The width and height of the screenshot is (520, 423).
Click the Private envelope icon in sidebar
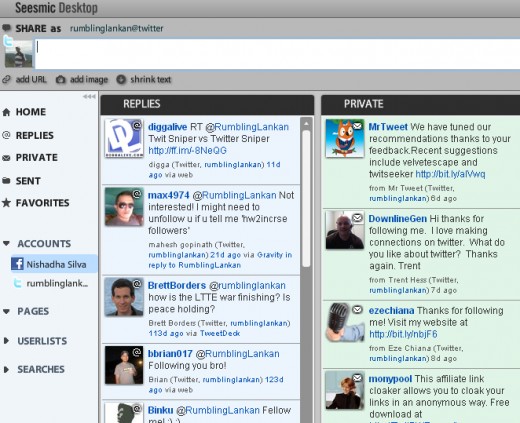point(6,158)
